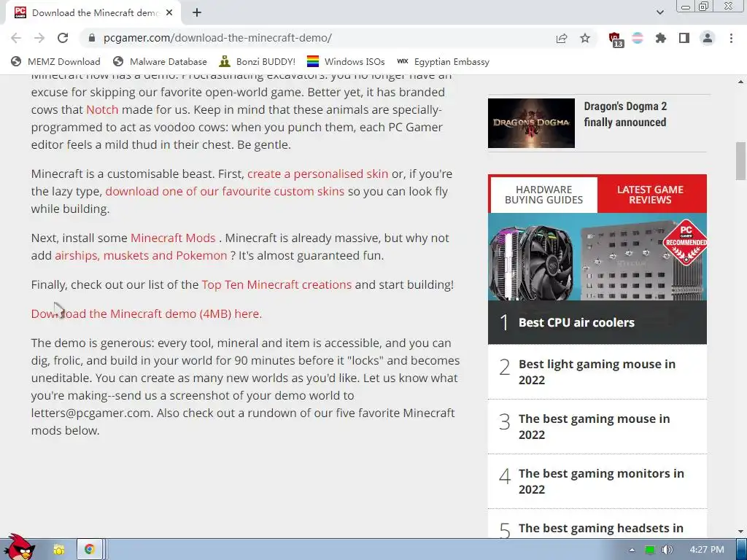Open The best gaming mouse in 2022
This screenshot has height=560, width=747.
pyautogui.click(x=594, y=427)
